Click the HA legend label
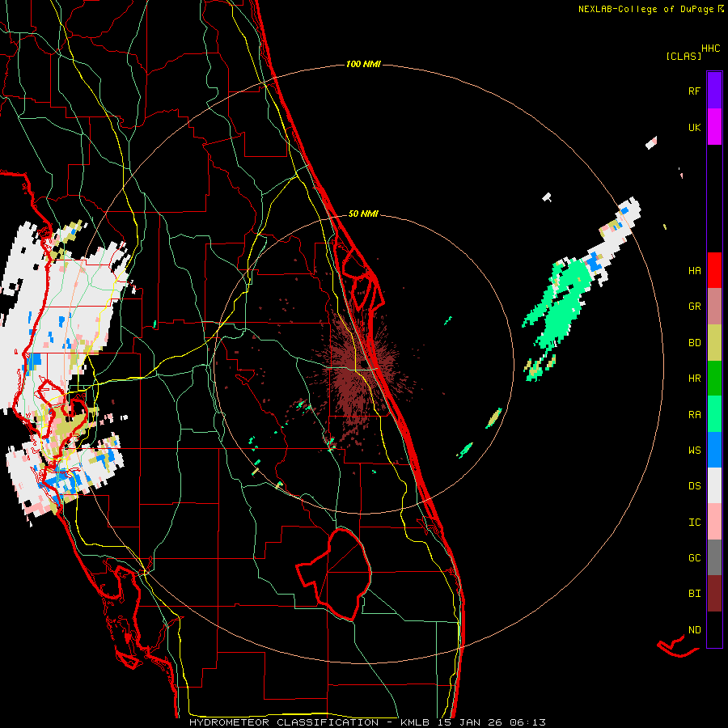This screenshot has width=728, height=728. [x=694, y=271]
